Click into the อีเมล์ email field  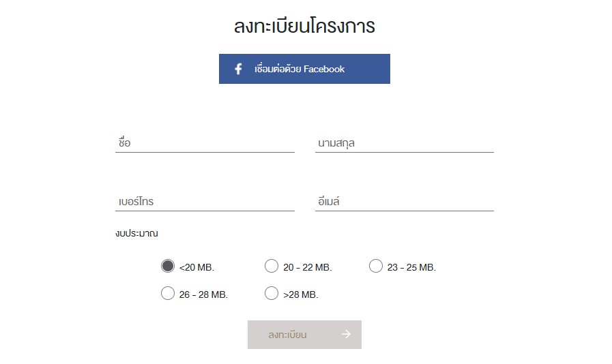click(x=405, y=201)
